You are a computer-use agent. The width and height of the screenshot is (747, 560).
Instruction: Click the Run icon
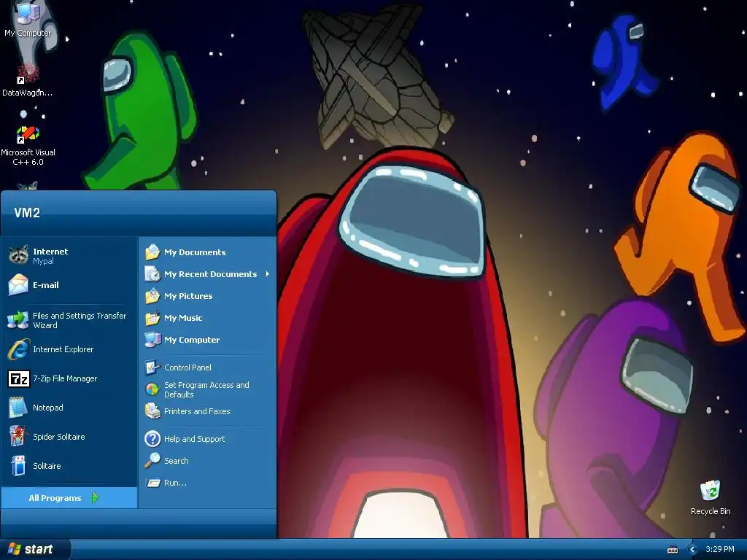[153, 483]
